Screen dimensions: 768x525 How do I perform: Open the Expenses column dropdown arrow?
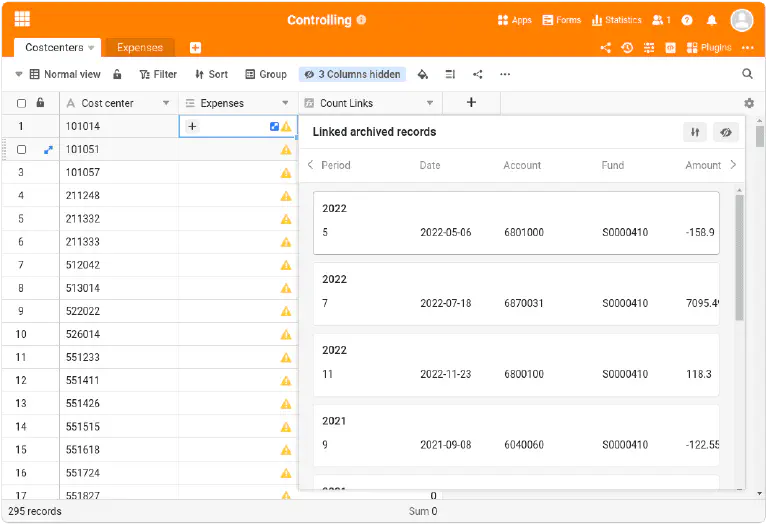point(285,103)
